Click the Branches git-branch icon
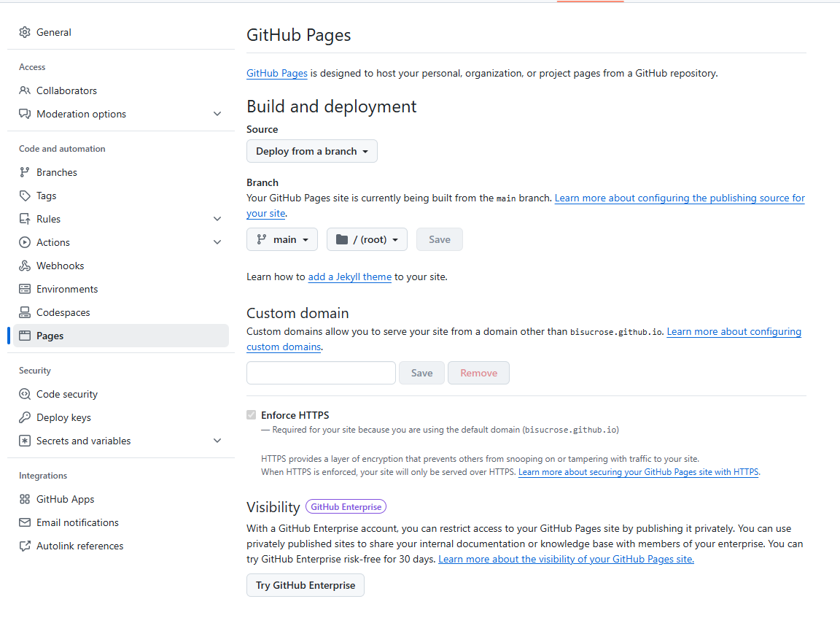Image resolution: width=840 pixels, height=634 pixels. (25, 172)
